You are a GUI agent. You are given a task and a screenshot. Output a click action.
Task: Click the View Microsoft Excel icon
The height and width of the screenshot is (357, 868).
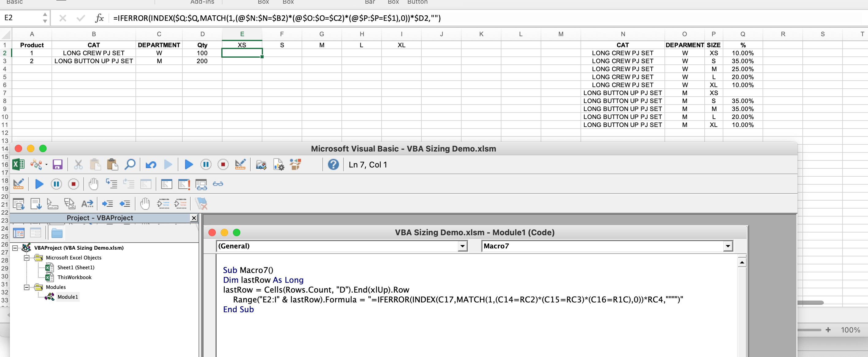[18, 164]
